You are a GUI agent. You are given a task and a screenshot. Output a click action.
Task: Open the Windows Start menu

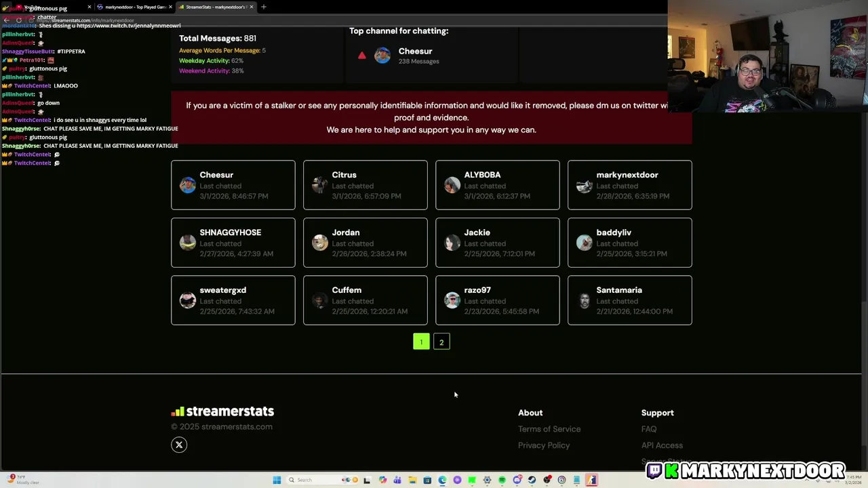pos(277,480)
